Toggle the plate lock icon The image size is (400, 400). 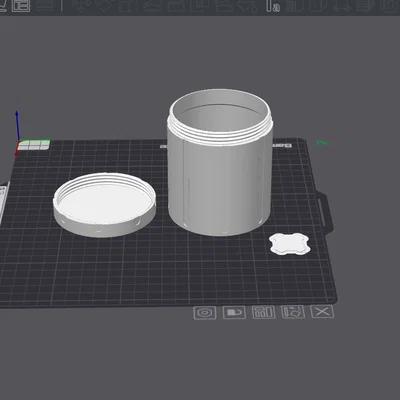[234, 313]
